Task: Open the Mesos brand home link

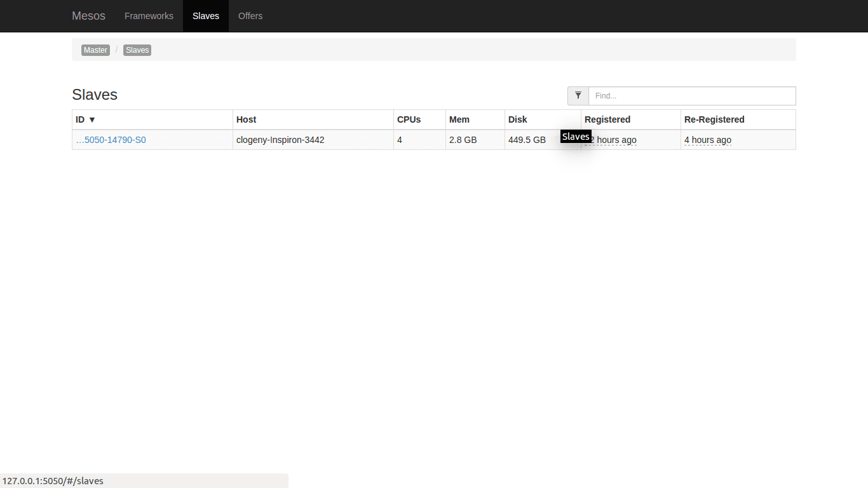Action: click(x=88, y=16)
